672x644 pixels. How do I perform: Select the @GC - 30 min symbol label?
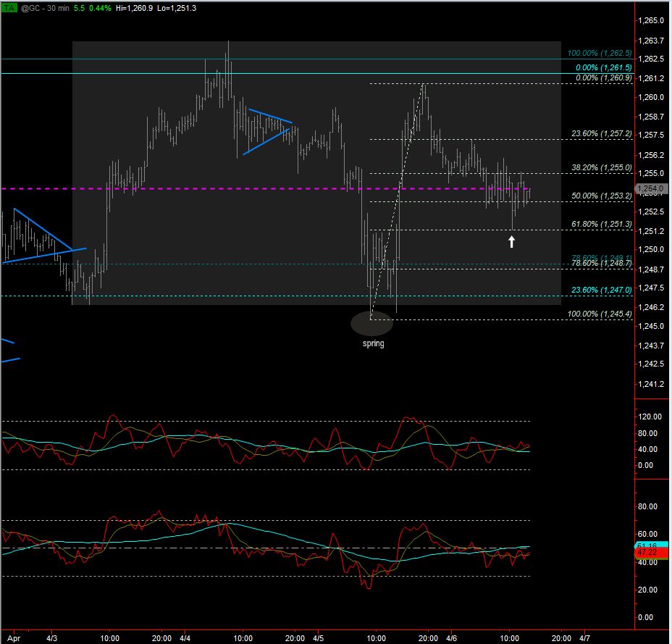click(x=45, y=8)
